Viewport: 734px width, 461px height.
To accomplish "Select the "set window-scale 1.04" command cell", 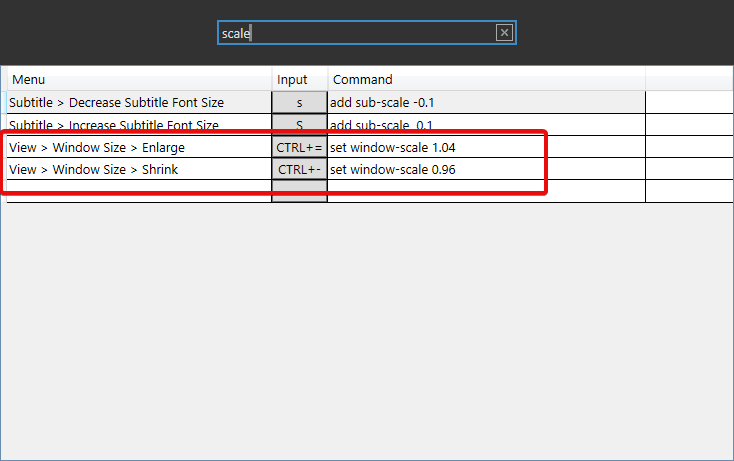I will pos(486,147).
